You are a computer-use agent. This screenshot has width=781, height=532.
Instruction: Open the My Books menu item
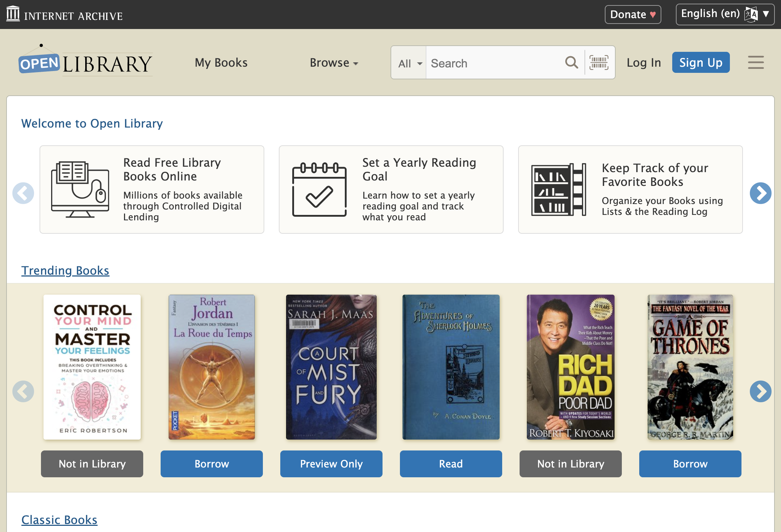click(221, 63)
